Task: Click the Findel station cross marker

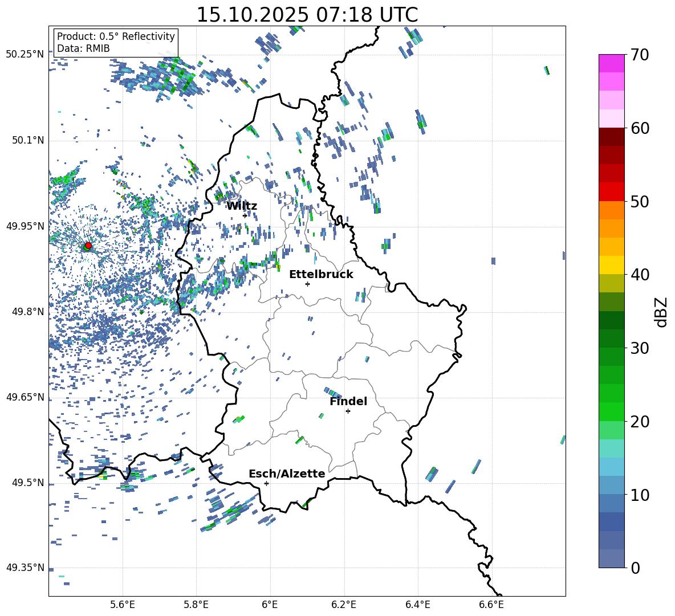Action: point(348,411)
